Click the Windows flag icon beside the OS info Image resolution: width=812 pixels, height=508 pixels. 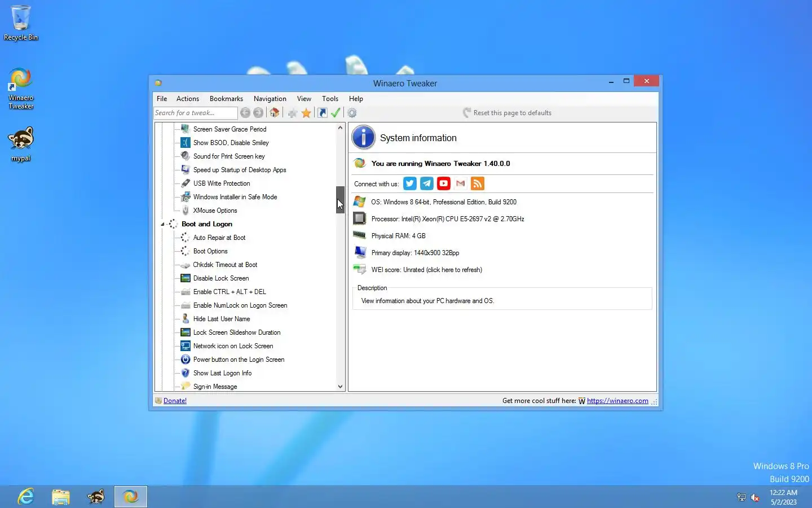tap(360, 202)
